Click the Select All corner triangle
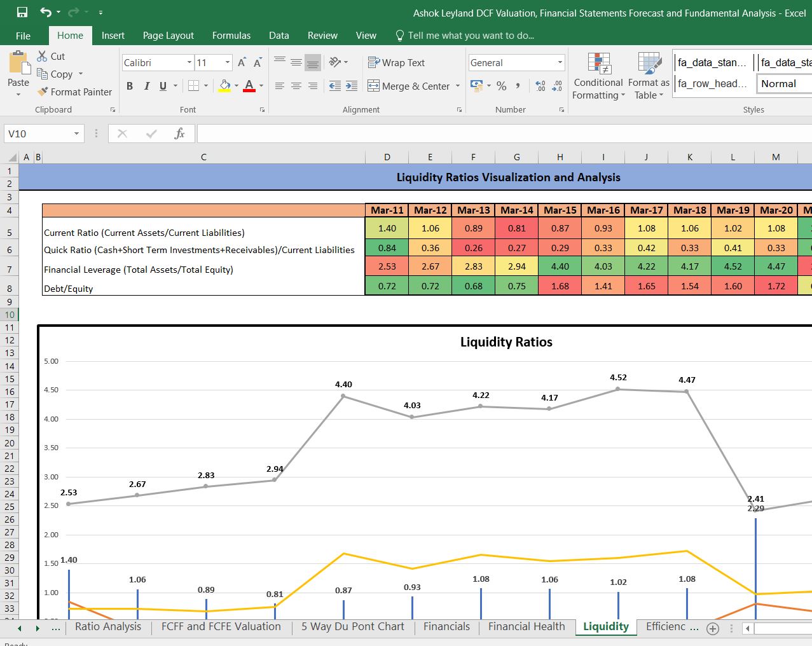Viewport: 812px width, 646px height. tap(13, 157)
